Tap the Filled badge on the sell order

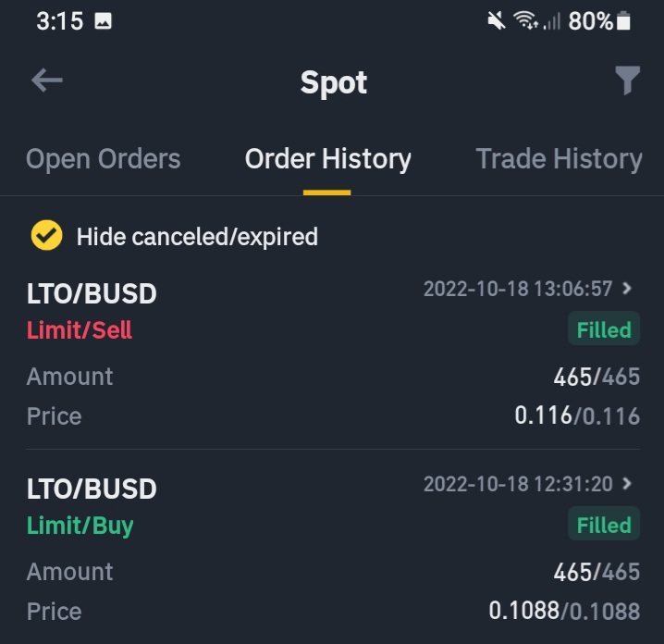(x=604, y=328)
